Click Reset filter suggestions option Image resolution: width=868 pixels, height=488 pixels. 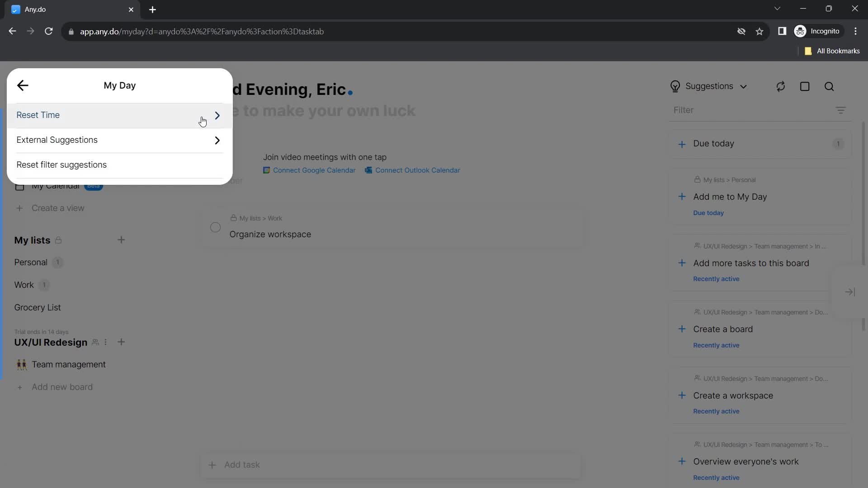(x=62, y=165)
